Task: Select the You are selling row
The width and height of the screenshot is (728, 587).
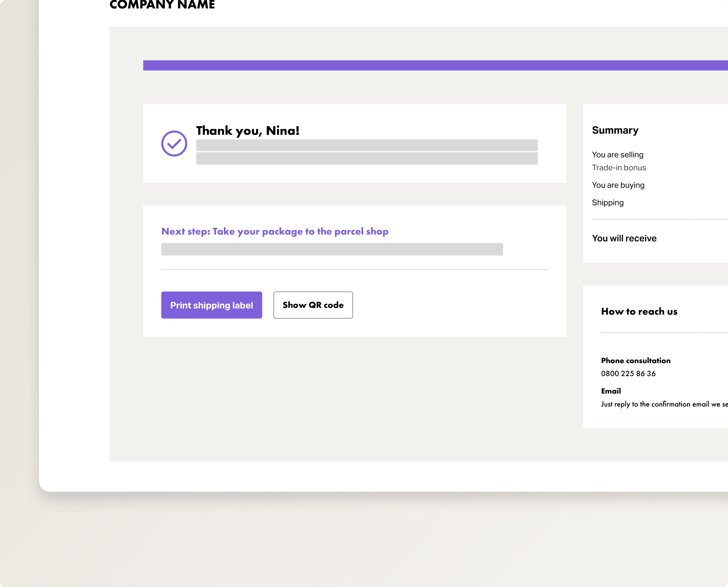Action: 617,155
